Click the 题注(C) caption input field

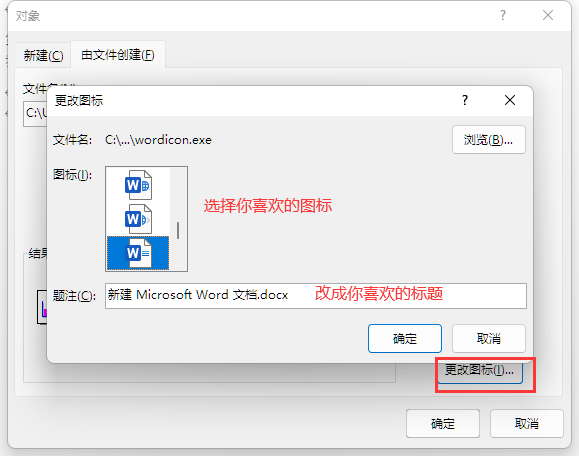click(x=316, y=296)
